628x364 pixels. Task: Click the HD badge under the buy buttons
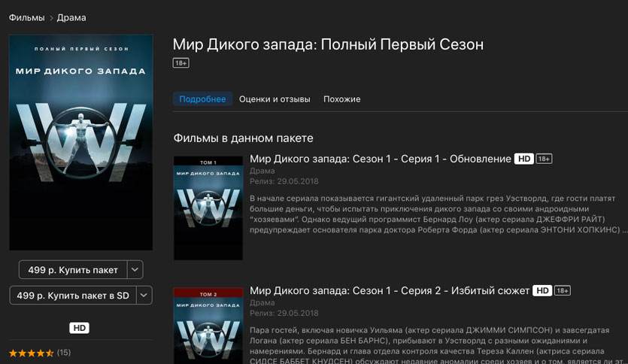tap(79, 328)
